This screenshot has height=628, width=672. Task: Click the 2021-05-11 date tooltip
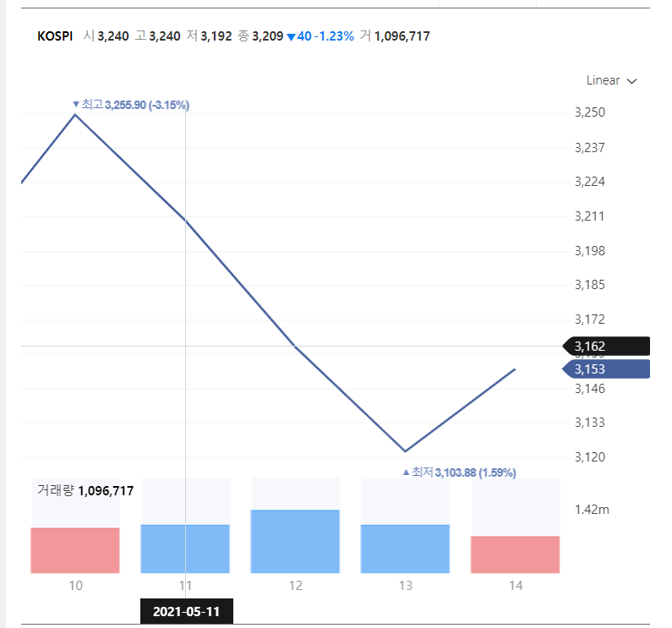click(x=186, y=612)
